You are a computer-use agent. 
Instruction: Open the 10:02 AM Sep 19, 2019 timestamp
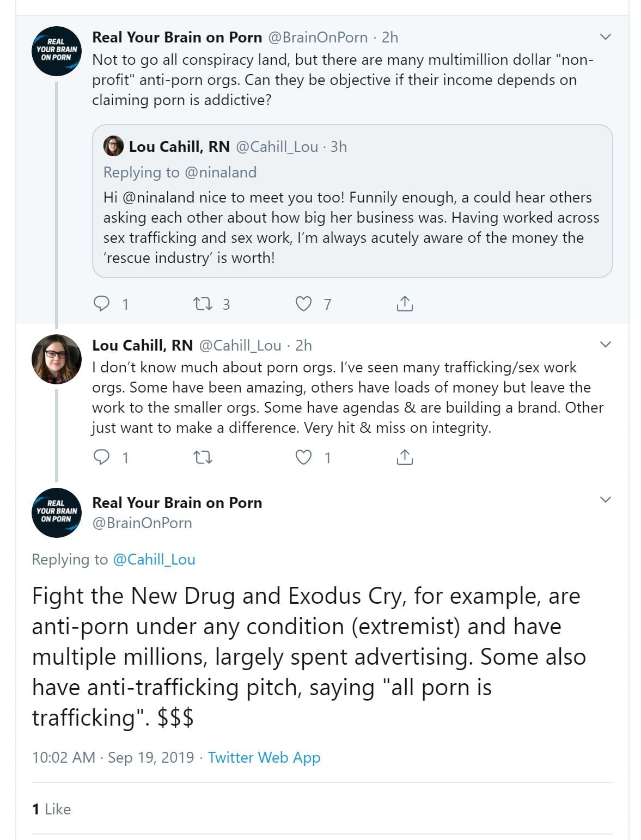(x=113, y=757)
